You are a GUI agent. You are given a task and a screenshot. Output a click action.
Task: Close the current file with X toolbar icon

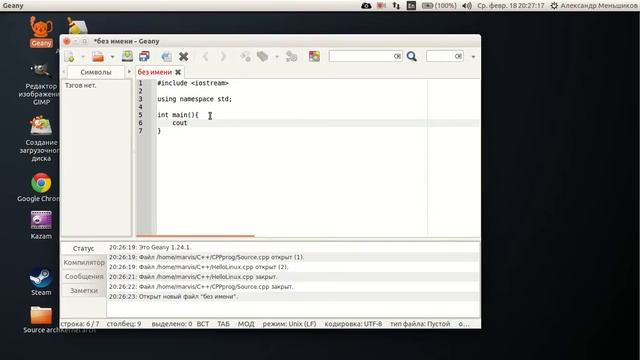[184, 56]
